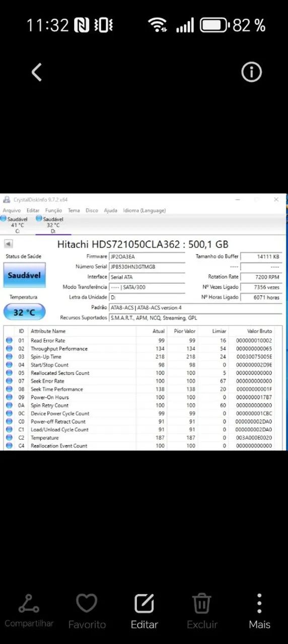288x644 pixels.
Task: Click the Padrão ATA8-ACS field
Action: click(195, 307)
